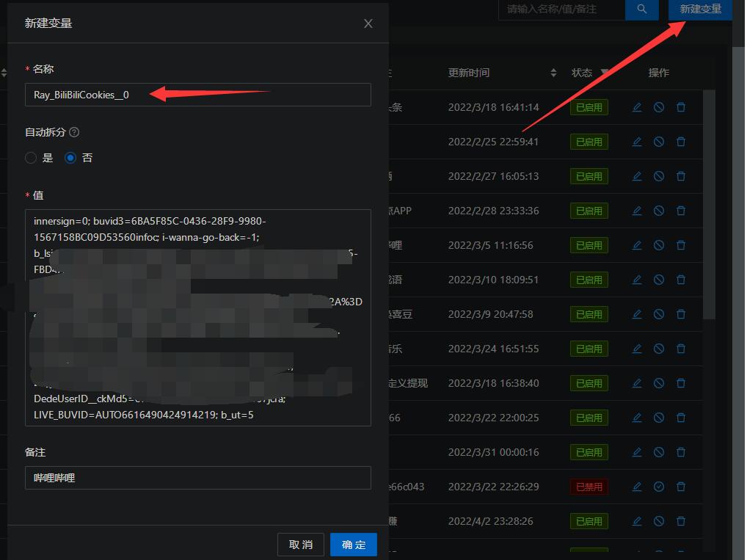The height and width of the screenshot is (560, 747).
Task: Enable the disabled row updated 2022/3/22 22:26:29
Action: [x=658, y=487]
